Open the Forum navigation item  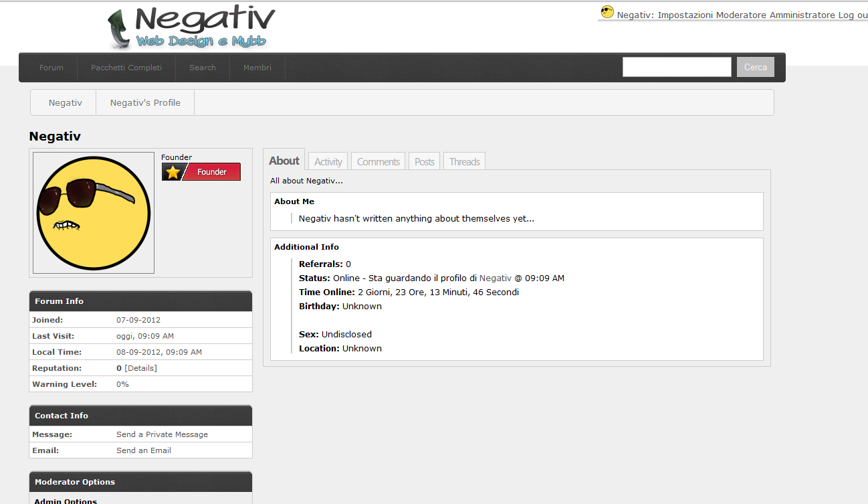click(x=51, y=68)
